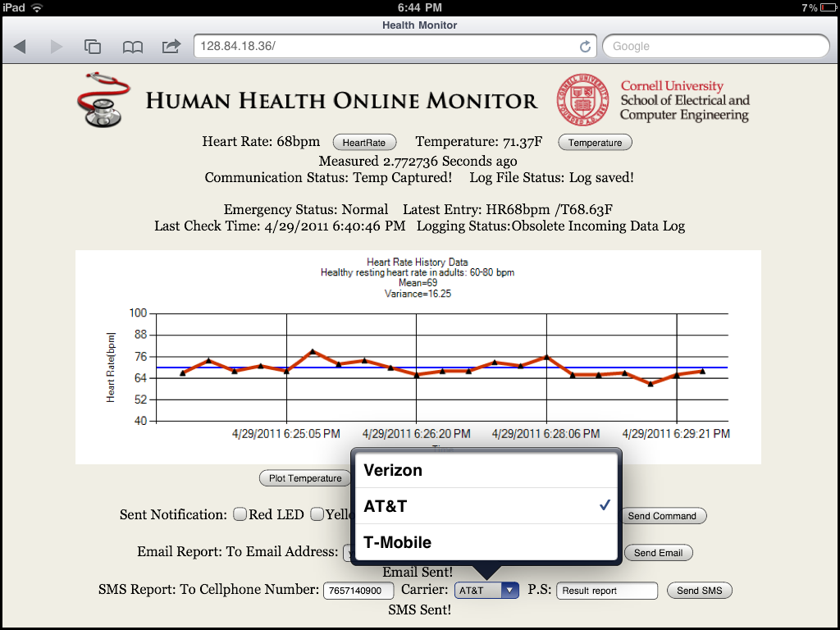Click the Send Command button

[662, 516]
